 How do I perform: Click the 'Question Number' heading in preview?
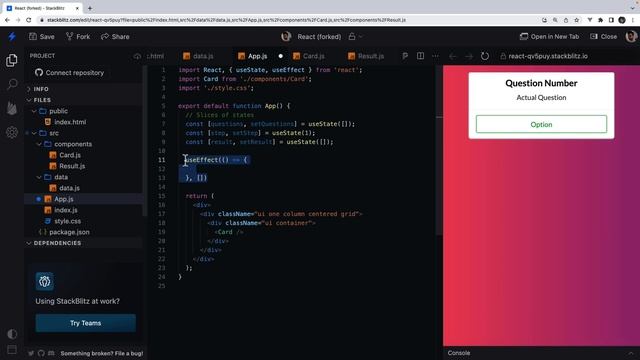tap(541, 83)
